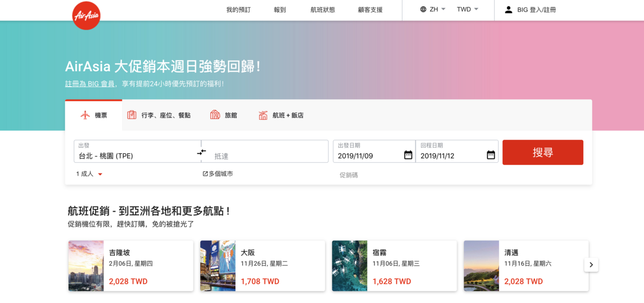This screenshot has height=303, width=644.
Task: Click the AirAsia logo
Action: point(86,15)
